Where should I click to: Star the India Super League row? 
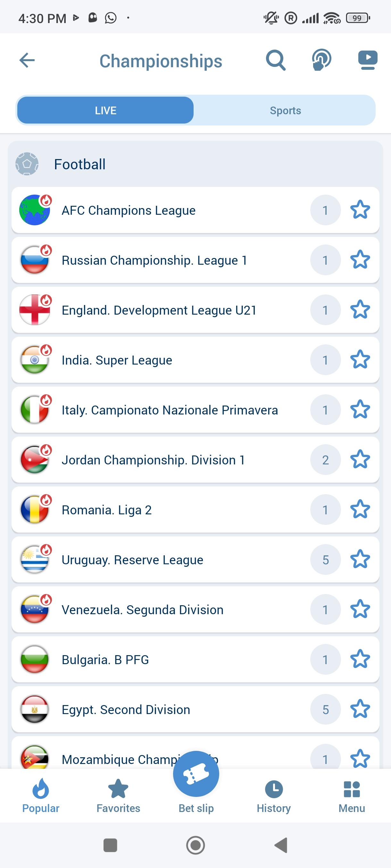(360, 359)
